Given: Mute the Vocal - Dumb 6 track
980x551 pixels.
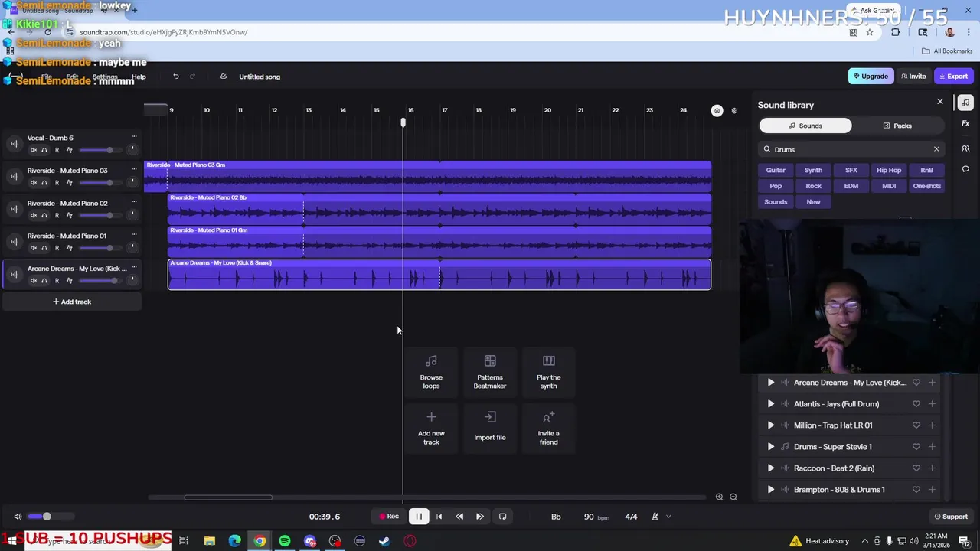Looking at the screenshot, I should pyautogui.click(x=33, y=150).
